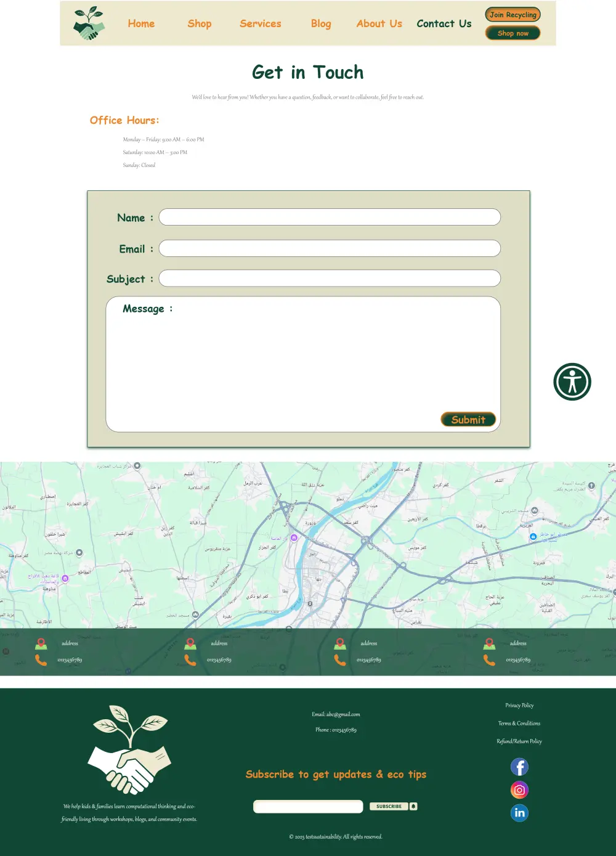The width and height of the screenshot is (616, 856).
Task: Open the Facebook page icon
Action: coord(519,767)
